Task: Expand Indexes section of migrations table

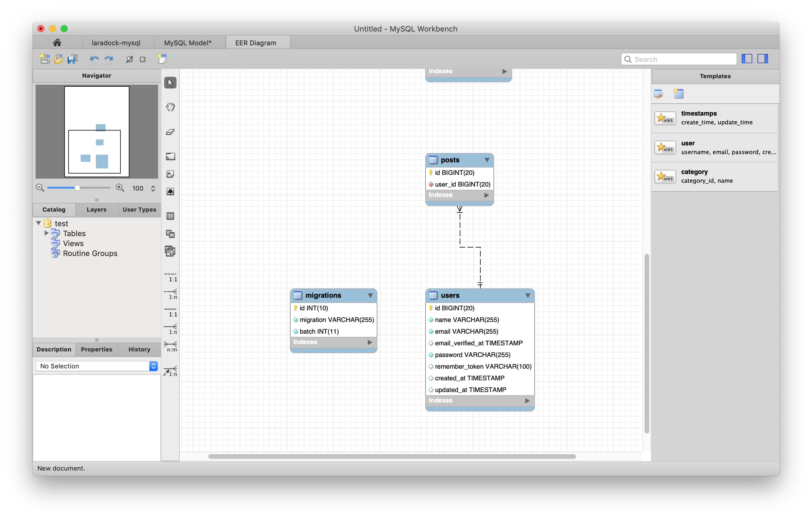Action: click(x=370, y=342)
